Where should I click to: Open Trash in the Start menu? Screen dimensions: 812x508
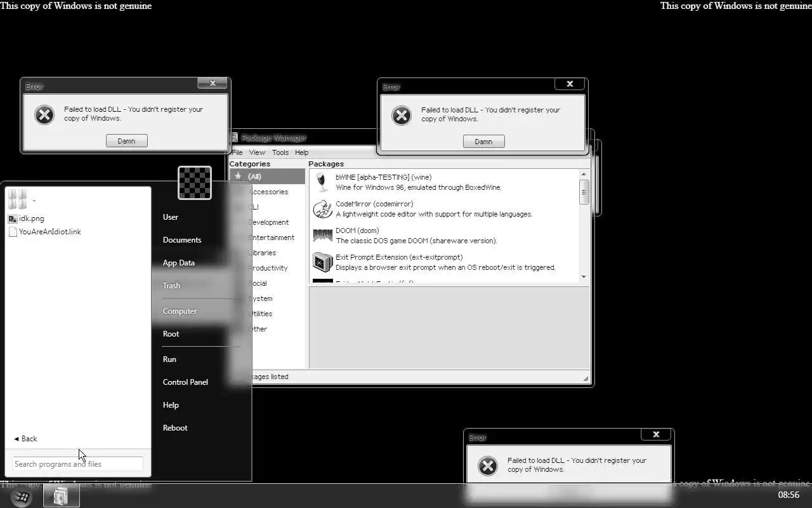click(x=172, y=286)
